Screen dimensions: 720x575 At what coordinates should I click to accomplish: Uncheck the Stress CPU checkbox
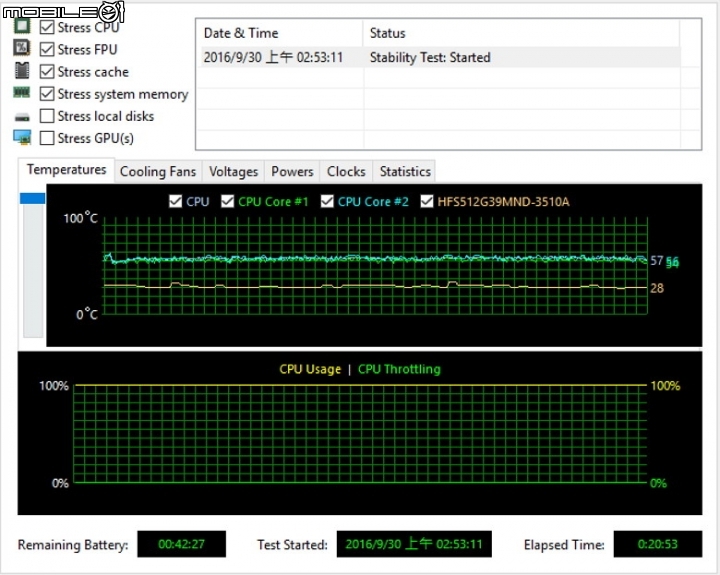47,27
